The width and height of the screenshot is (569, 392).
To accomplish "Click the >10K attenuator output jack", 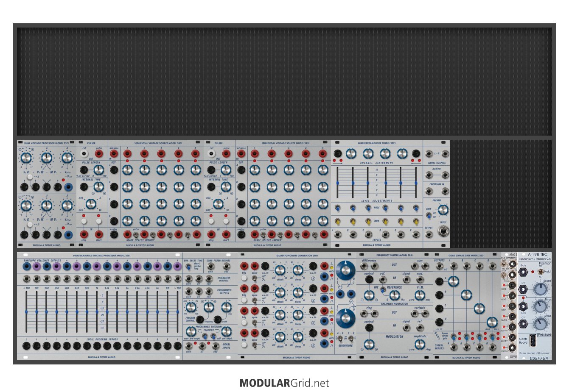I will click(178, 279).
